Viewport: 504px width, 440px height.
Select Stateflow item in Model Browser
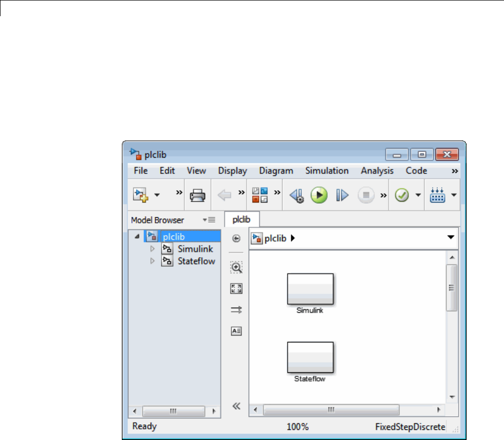[x=196, y=261]
